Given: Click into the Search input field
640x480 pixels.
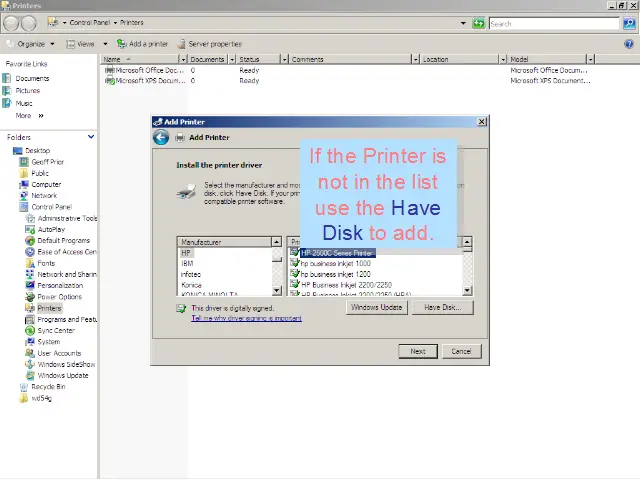Looking at the screenshot, I should [x=554, y=24].
